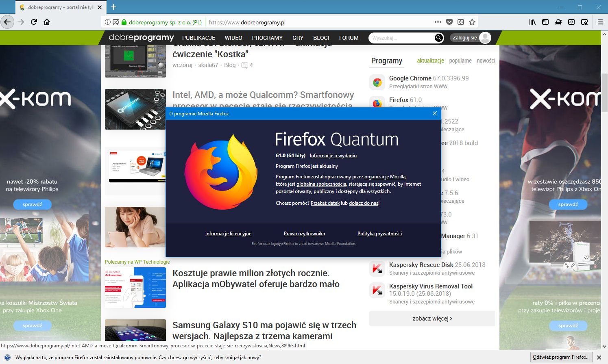Show site information icon in address bar
Screen dimensions: 608x364
tap(108, 22)
